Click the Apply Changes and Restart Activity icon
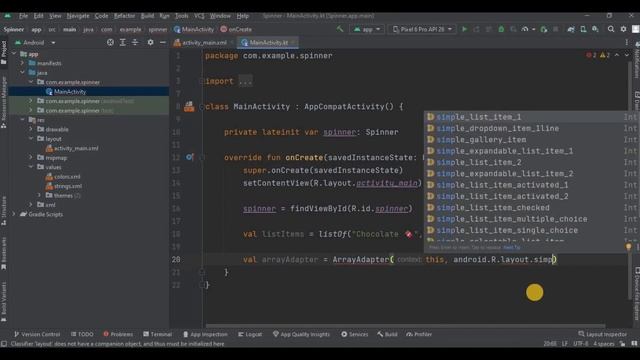640x360 pixels. [x=476, y=29]
